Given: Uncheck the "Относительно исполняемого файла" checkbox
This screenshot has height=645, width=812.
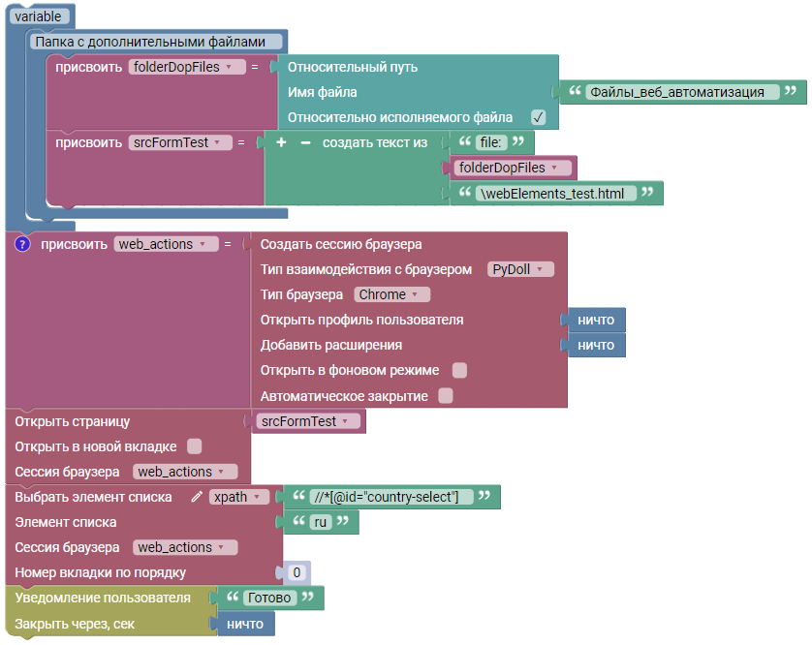Looking at the screenshot, I should [538, 117].
